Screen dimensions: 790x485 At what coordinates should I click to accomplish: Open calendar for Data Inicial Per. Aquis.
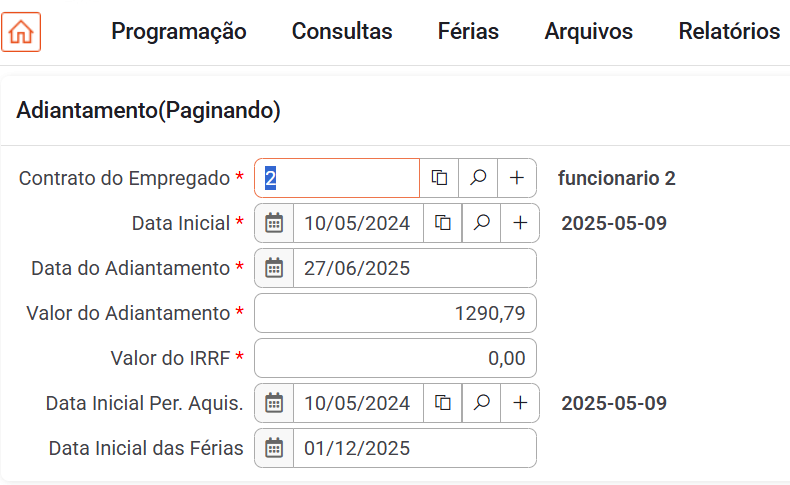point(274,403)
